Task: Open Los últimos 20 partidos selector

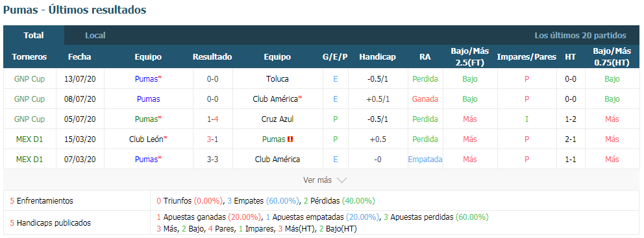Action: click(x=580, y=35)
